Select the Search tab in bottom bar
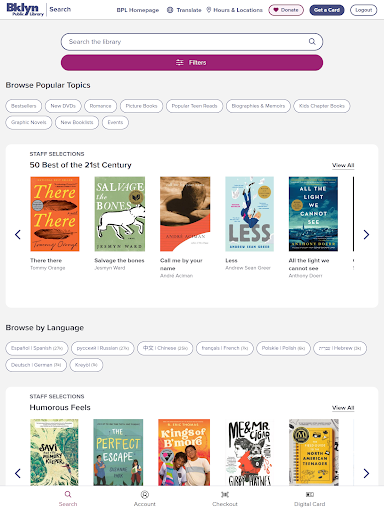384x512 pixels. click(x=68, y=499)
